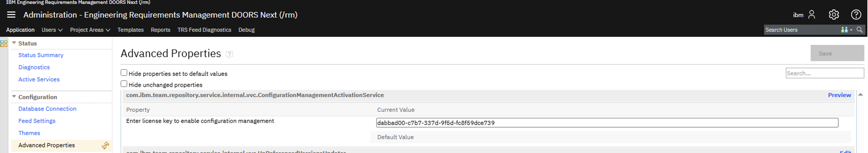Check Hide unchanged properties
The width and height of the screenshot is (868, 153).
coord(124,84)
